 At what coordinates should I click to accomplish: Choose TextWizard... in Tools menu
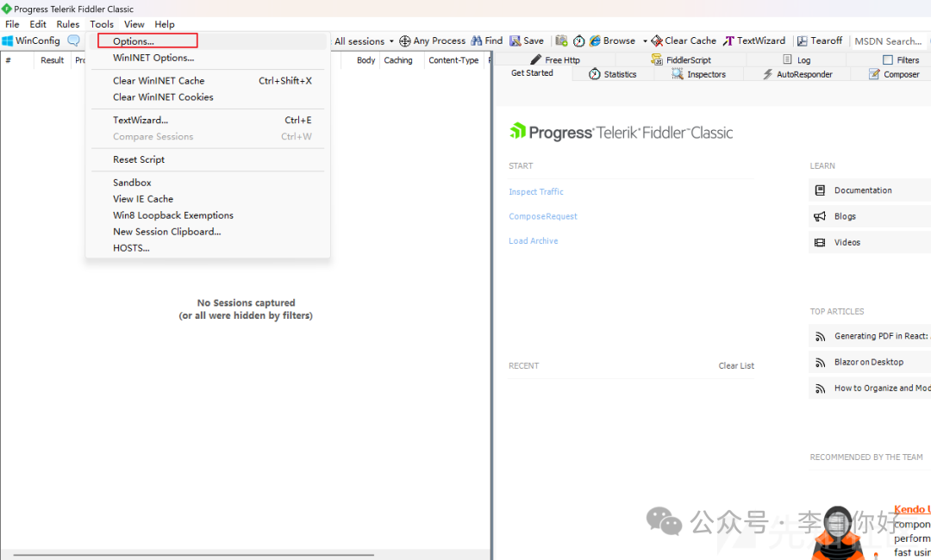[208, 120]
